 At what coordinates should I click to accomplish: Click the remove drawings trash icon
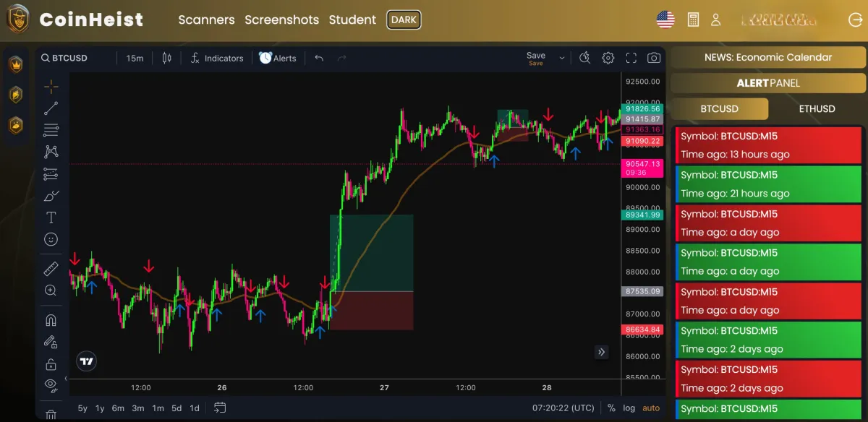tap(51, 415)
